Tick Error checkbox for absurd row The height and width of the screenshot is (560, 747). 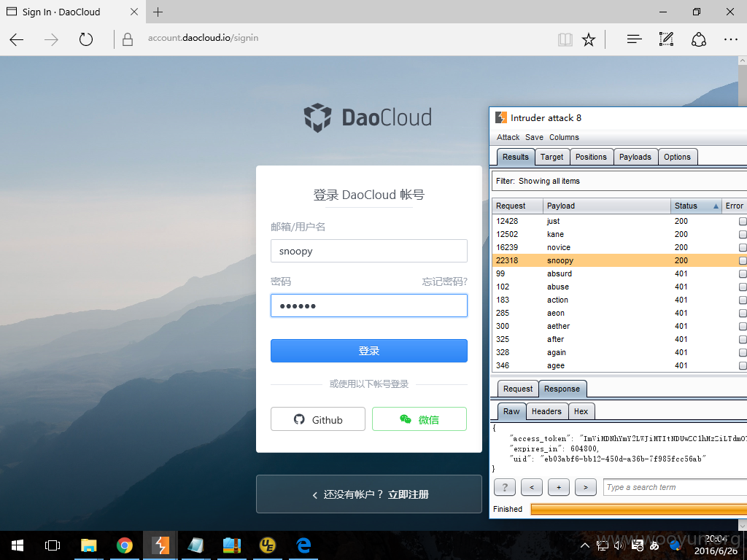pyautogui.click(x=742, y=274)
